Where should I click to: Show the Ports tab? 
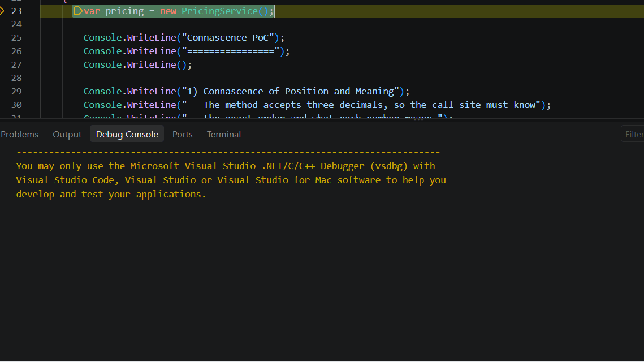tap(183, 135)
